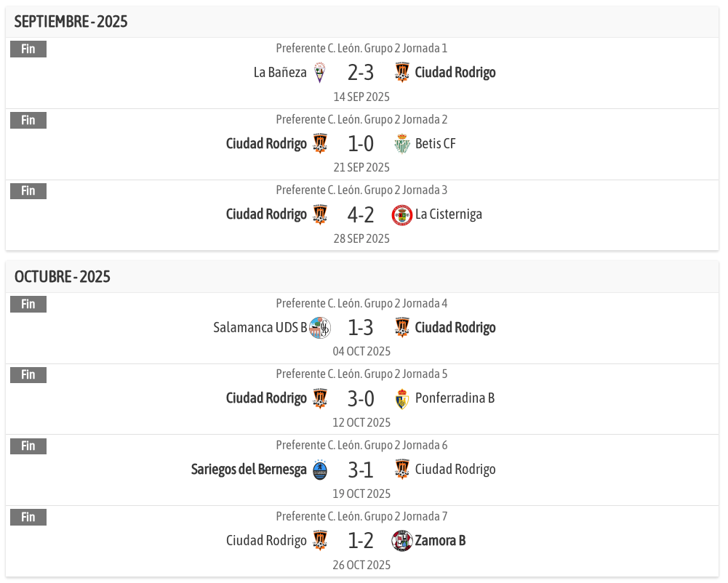Click the La Bañeza team crest

tap(320, 73)
